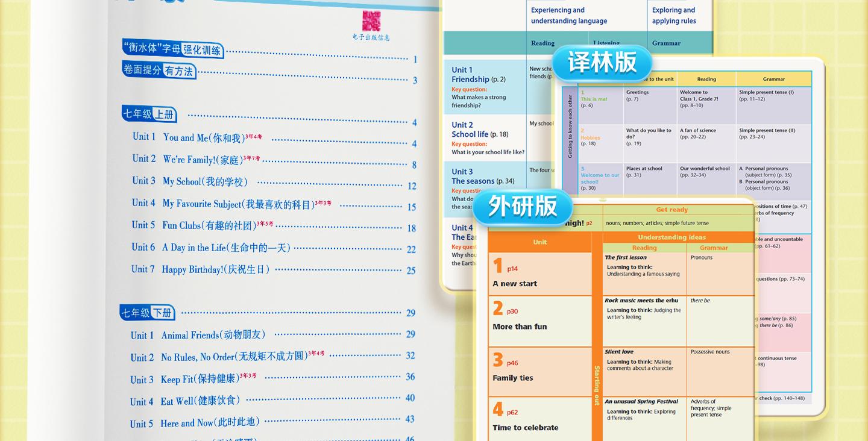The image size is (868, 441).
Task: Open Unit 4 My Favourite Subject entry
Action: (x=274, y=204)
